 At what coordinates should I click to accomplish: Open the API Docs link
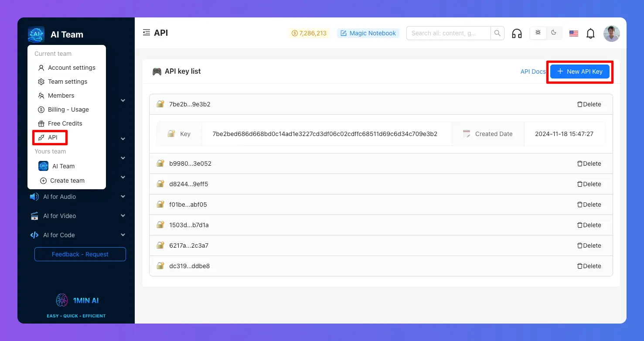pyautogui.click(x=533, y=72)
